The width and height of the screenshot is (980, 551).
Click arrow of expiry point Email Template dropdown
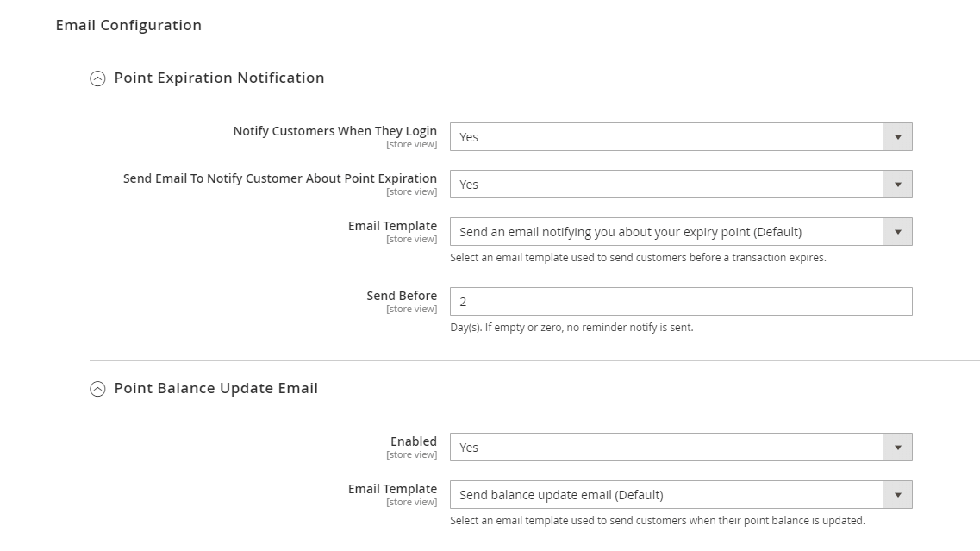click(x=897, y=232)
